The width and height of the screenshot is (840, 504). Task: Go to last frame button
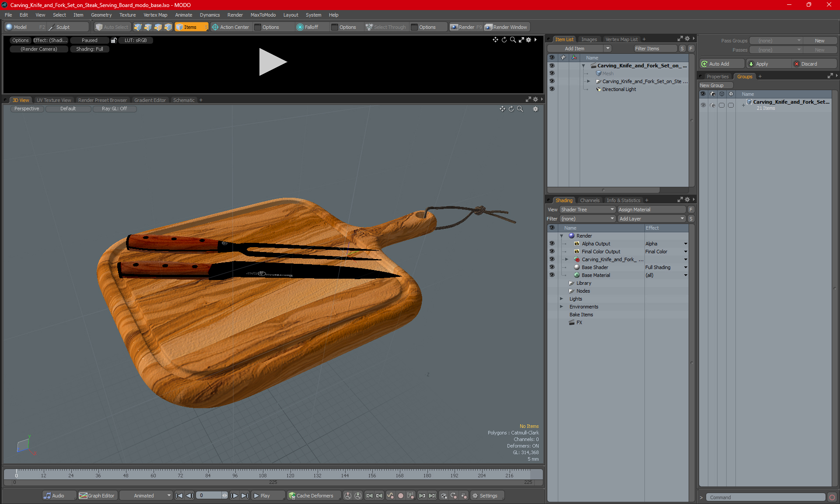[x=245, y=496]
